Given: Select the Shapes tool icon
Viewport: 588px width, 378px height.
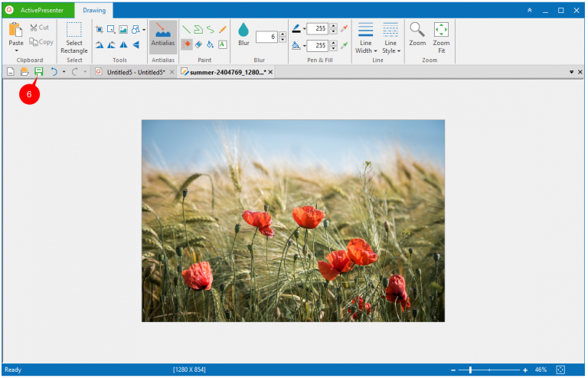Looking at the screenshot, I should point(136,29).
